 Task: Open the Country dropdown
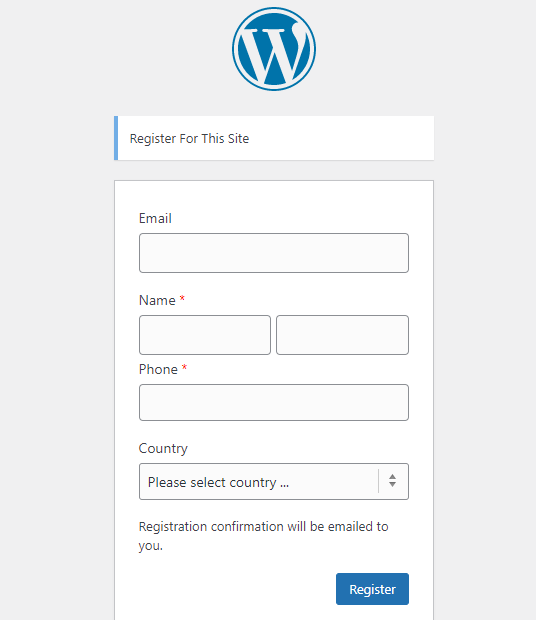pos(274,482)
